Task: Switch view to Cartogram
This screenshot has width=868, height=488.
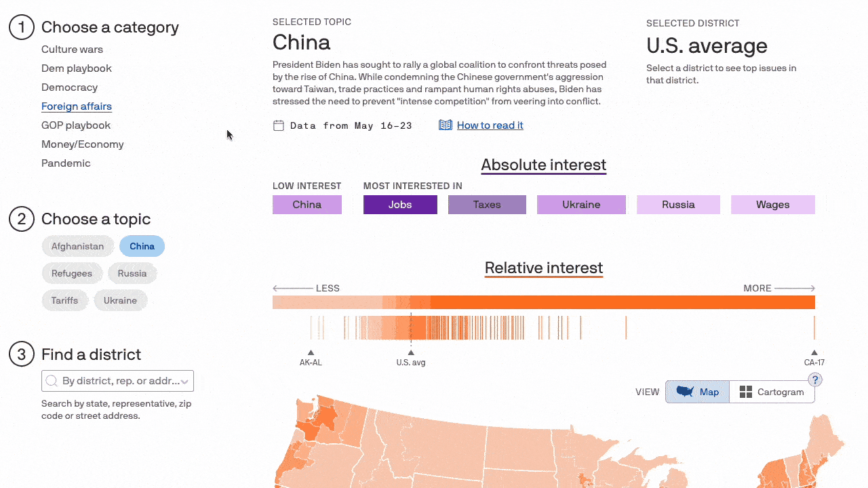Action: click(x=773, y=392)
